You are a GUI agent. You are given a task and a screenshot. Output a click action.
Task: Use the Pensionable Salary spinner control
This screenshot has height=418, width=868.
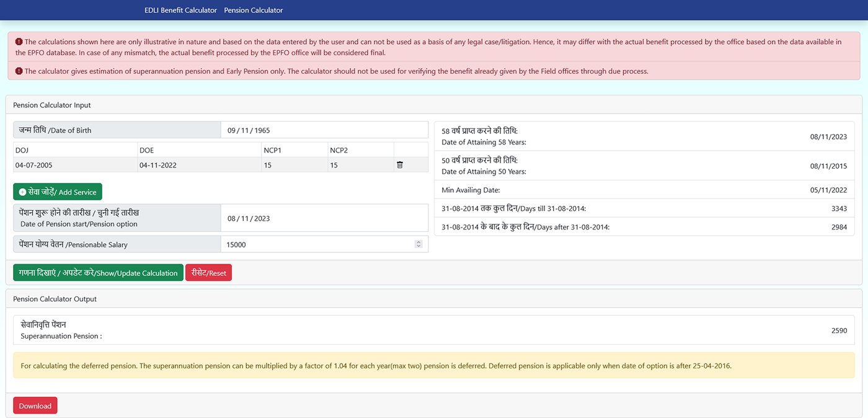[418, 244]
